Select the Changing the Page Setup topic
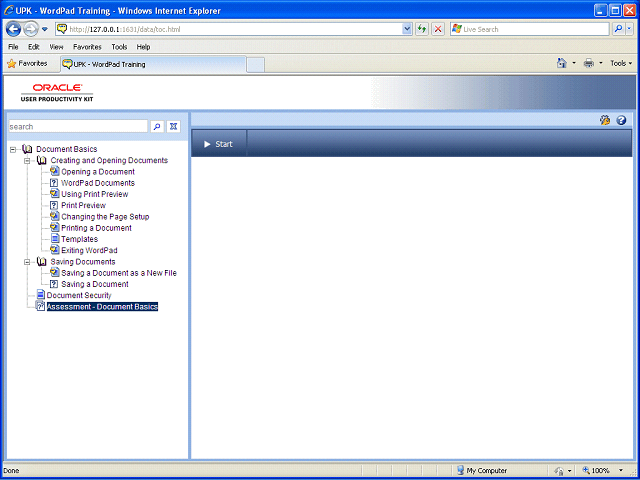Screen dimensions: 640x480 (105, 217)
